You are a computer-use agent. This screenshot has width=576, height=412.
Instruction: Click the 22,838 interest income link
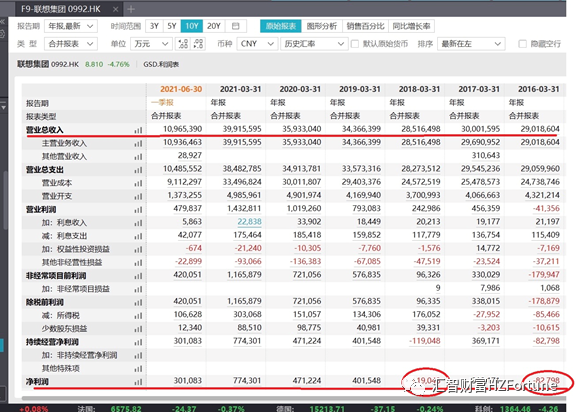249,222
